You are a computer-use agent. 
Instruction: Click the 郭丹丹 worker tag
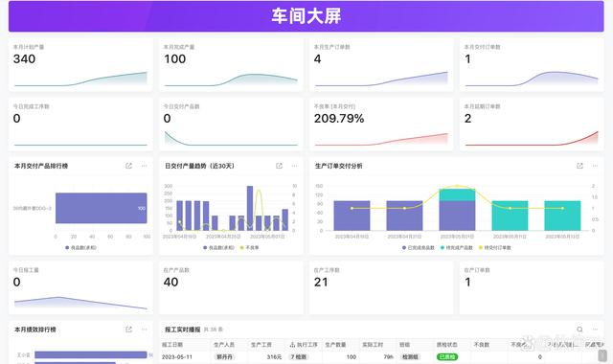pyautogui.click(x=224, y=357)
